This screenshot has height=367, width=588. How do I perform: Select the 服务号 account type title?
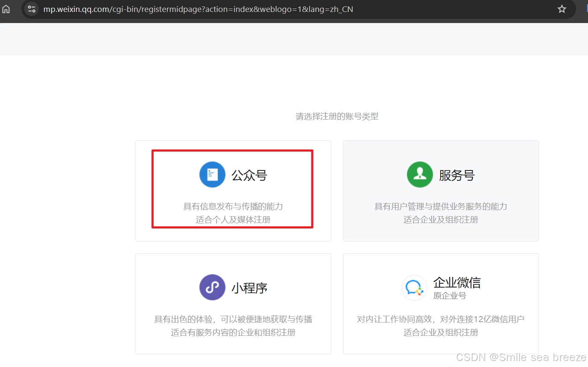457,175
